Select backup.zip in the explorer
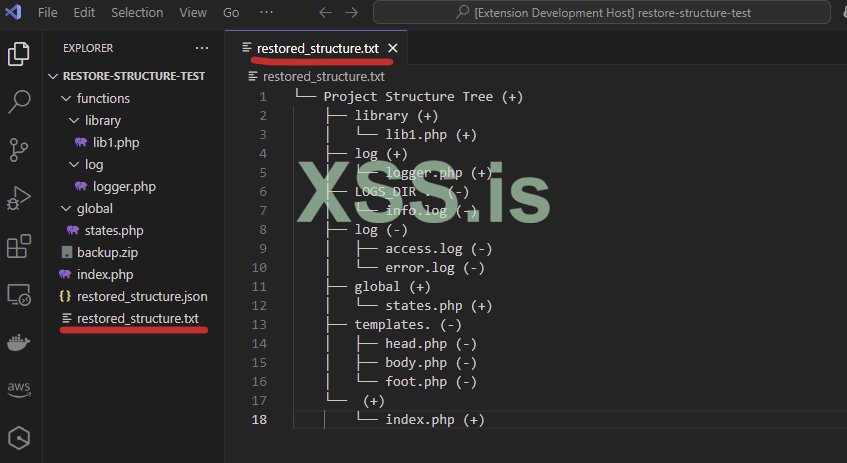 [107, 252]
